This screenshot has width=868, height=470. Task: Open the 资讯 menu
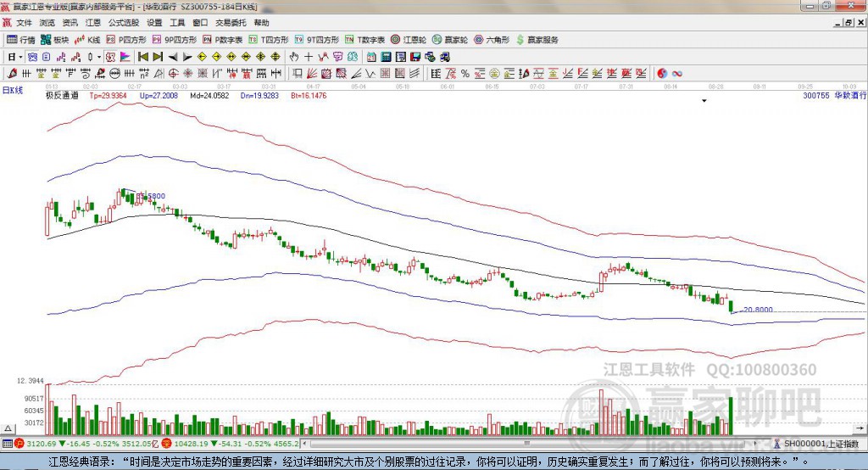click(x=70, y=23)
